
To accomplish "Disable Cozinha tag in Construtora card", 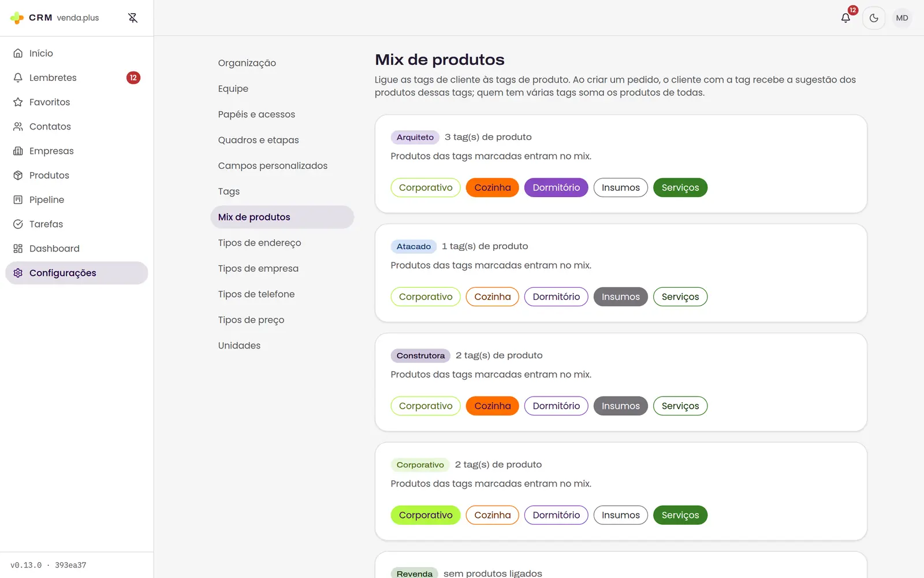I will tap(493, 406).
